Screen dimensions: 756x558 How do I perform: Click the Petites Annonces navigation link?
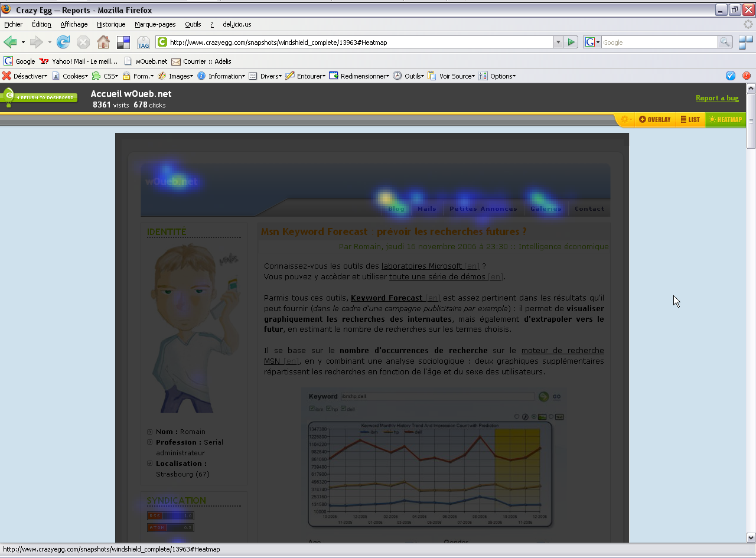(483, 208)
